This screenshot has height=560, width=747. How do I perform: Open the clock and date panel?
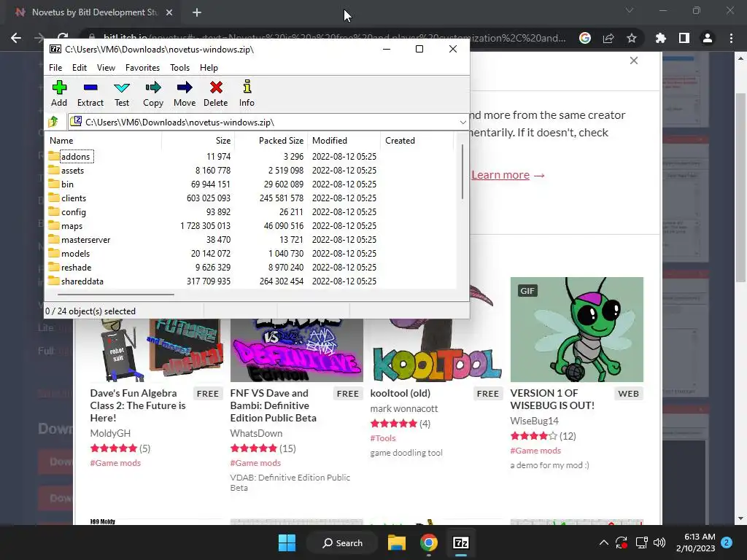click(x=695, y=542)
